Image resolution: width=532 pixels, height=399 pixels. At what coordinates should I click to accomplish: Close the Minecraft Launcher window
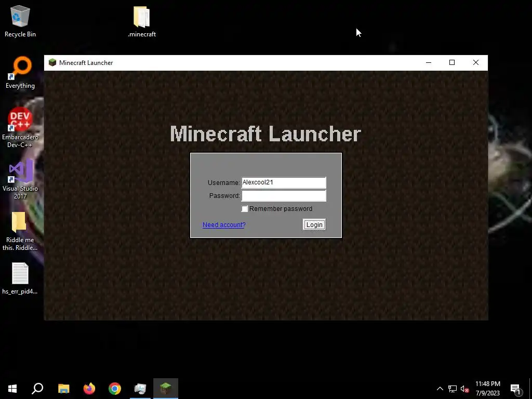[x=476, y=62]
